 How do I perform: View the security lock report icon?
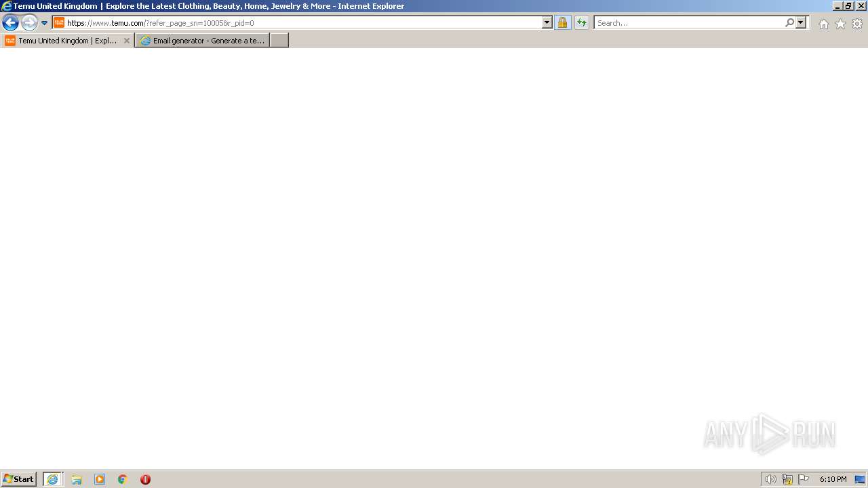click(x=562, y=22)
